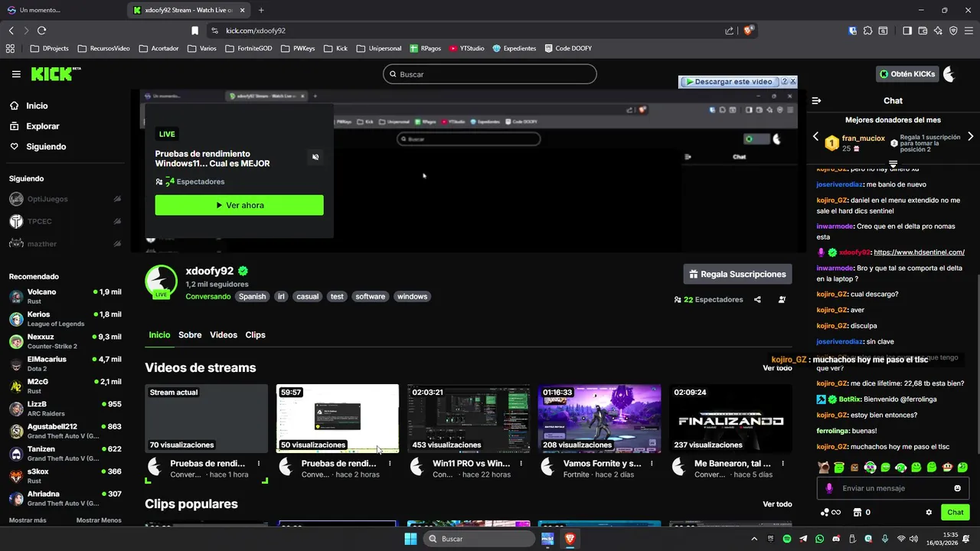Open WhatsApp from the system tray
Image resolution: width=980 pixels, height=551 pixels.
pos(820,539)
